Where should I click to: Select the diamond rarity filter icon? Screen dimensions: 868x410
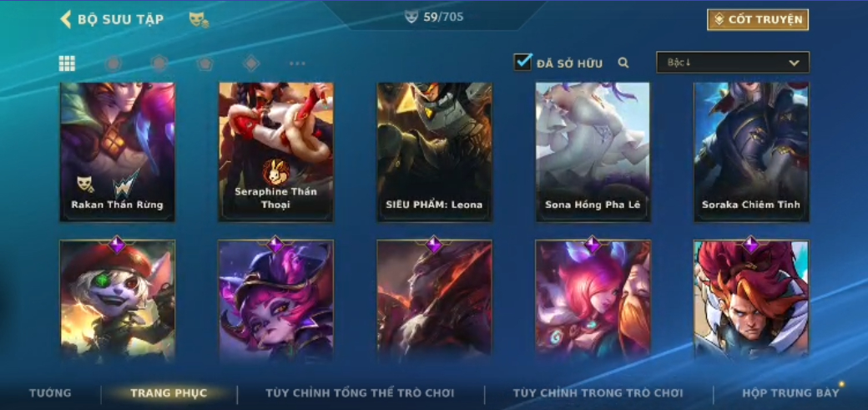tap(251, 63)
